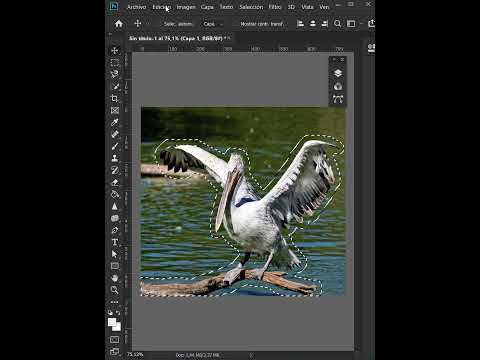Viewport: 480px width, 360px height.
Task: Open the Capa menu
Action: tap(207, 7)
